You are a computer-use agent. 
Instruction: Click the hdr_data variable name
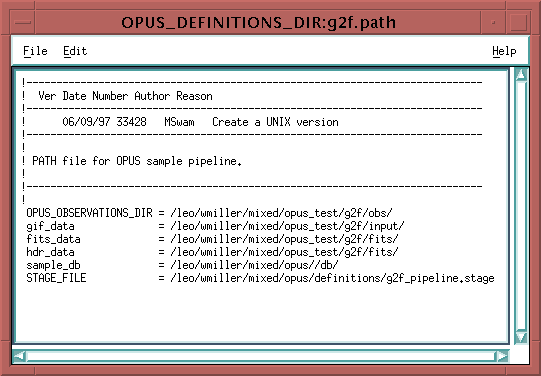50,252
